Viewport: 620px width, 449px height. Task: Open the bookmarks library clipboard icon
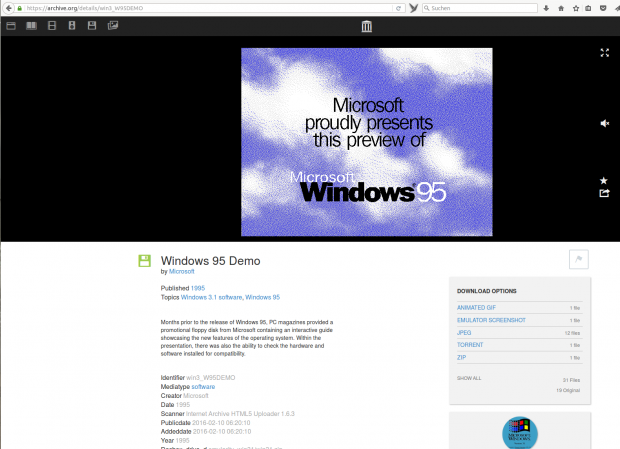point(588,8)
